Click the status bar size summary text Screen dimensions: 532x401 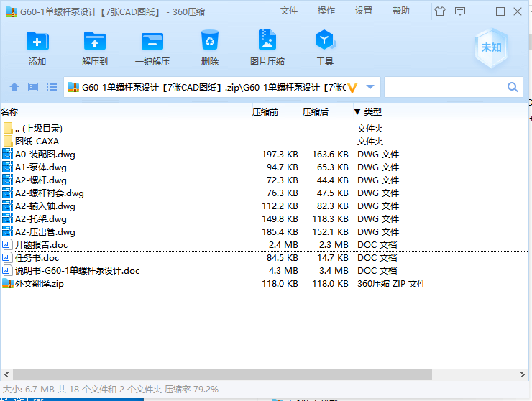click(x=111, y=389)
